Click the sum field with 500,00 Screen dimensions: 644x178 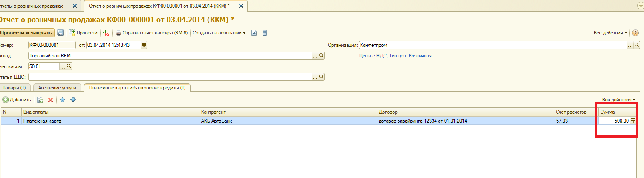tap(614, 121)
